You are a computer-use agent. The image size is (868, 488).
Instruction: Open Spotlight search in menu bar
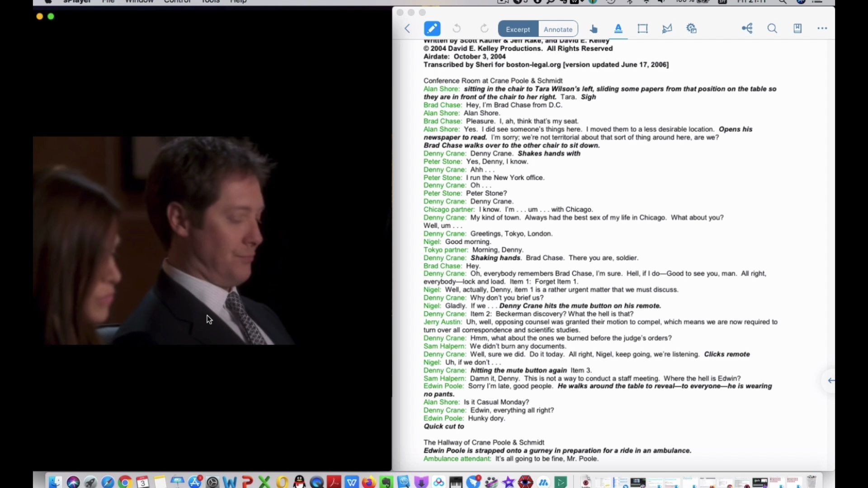pyautogui.click(x=783, y=2)
